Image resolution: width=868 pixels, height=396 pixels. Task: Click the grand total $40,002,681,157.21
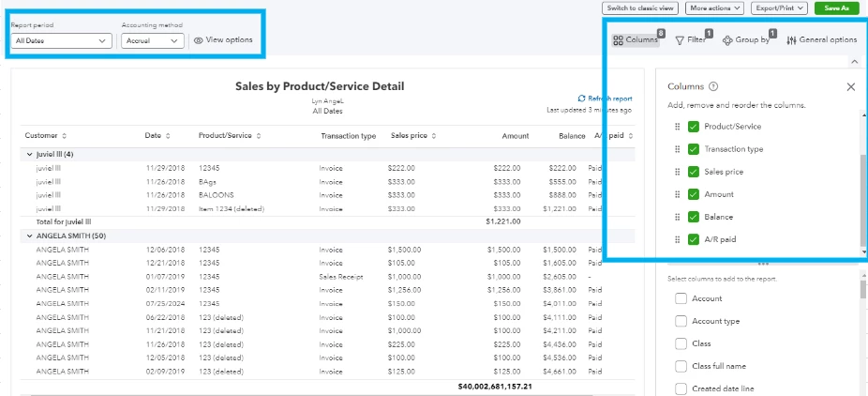[x=495, y=386]
